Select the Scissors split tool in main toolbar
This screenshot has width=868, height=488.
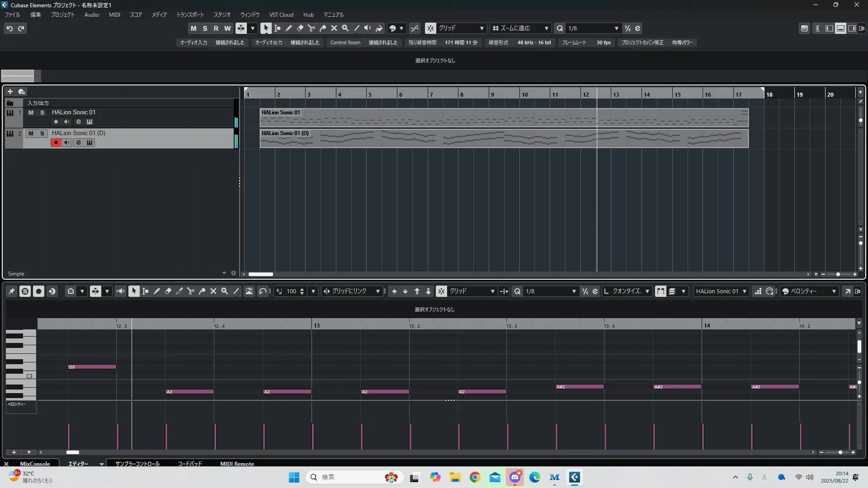click(311, 28)
